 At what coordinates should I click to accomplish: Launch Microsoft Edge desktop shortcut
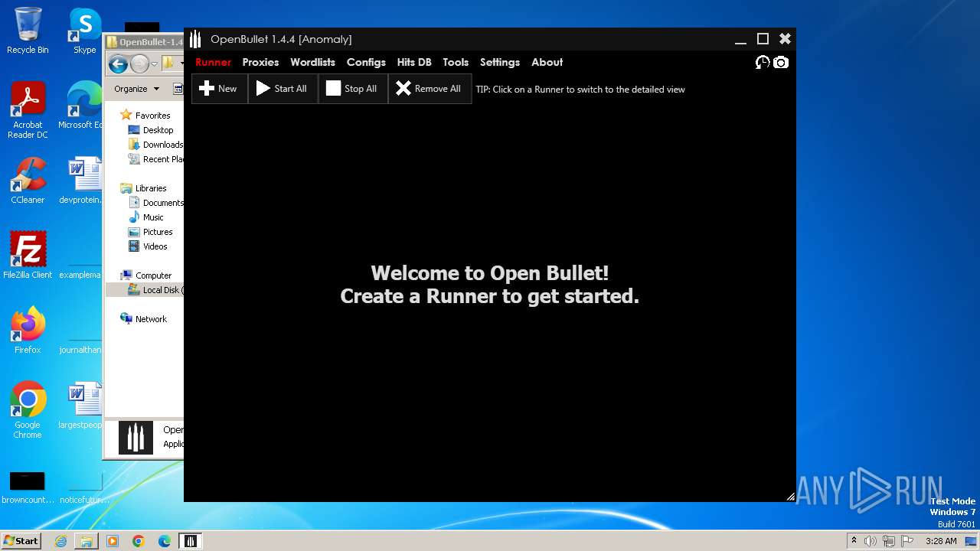coord(80,106)
